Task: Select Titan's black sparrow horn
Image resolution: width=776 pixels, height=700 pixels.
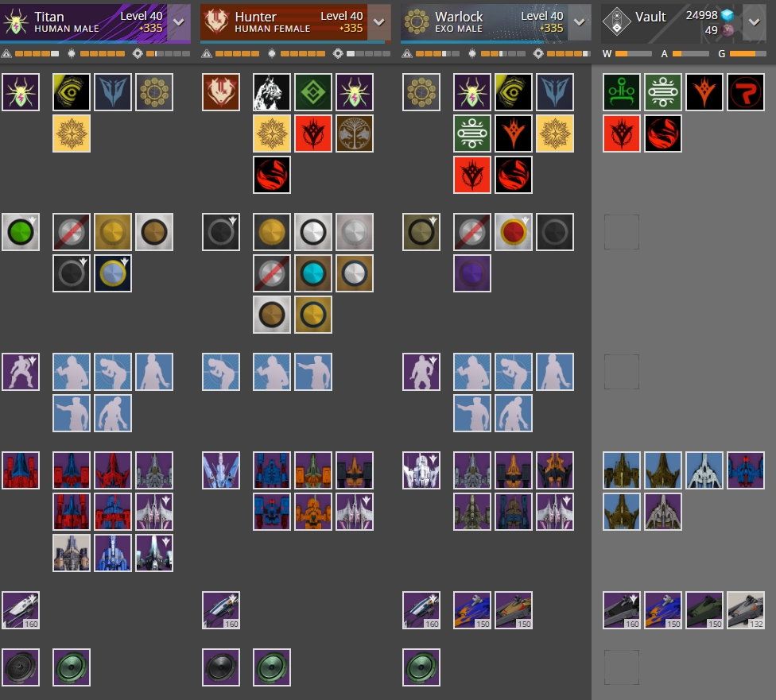Action: [21, 667]
